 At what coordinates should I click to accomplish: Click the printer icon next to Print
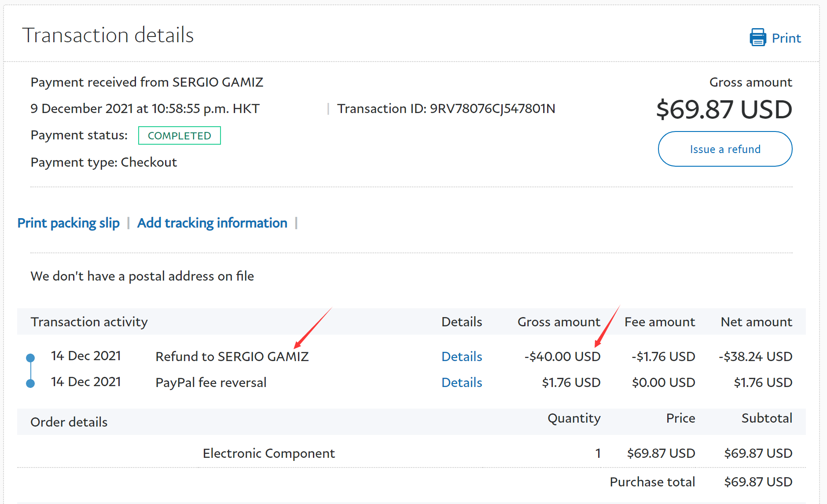click(x=757, y=38)
